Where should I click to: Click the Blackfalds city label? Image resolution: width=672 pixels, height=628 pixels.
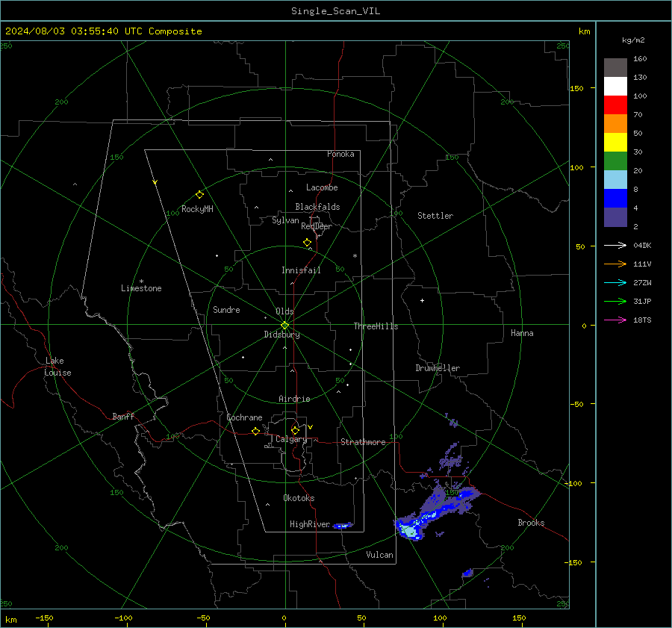coord(317,207)
